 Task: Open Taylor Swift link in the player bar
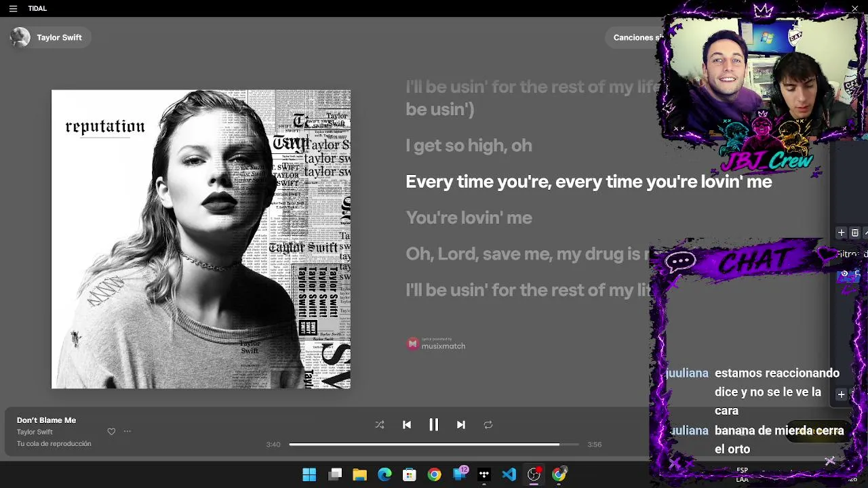tap(35, 432)
